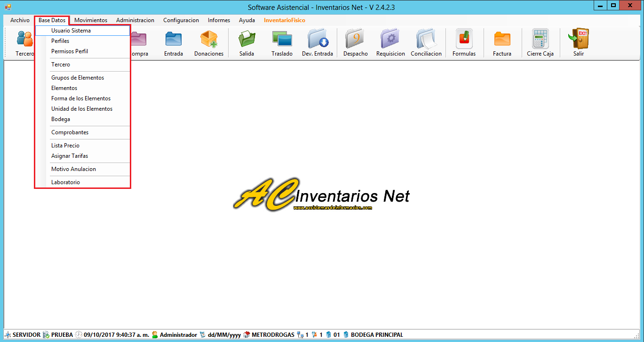The width and height of the screenshot is (644, 342).
Task: Open the Traslado toolbar icon
Action: (x=282, y=40)
